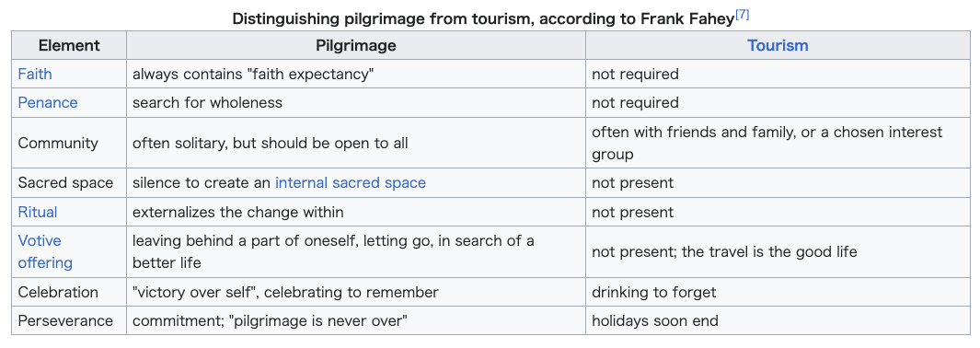
Task: Click the Pilgrimage column header
Action: click(356, 46)
